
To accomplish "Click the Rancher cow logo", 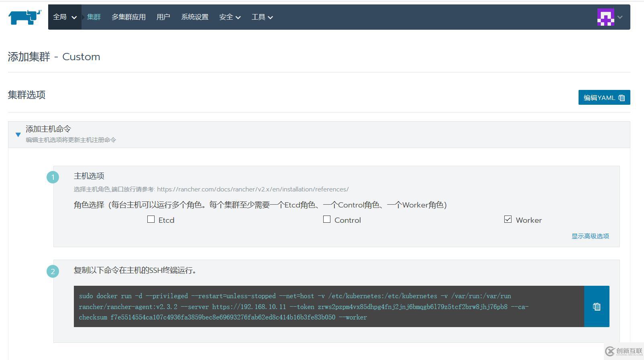I will (25, 17).
